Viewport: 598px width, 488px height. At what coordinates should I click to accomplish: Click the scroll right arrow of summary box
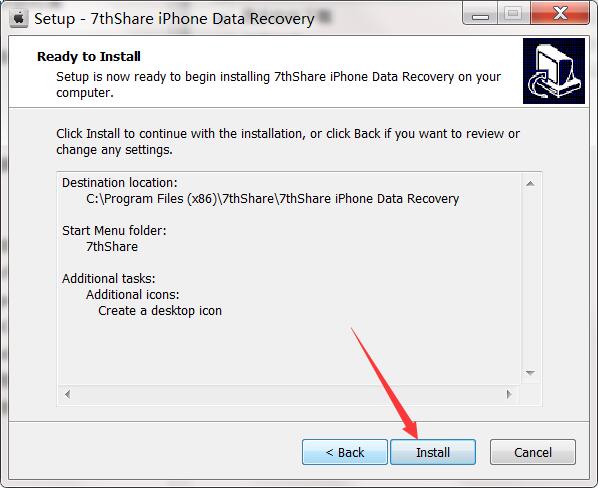[x=509, y=394]
